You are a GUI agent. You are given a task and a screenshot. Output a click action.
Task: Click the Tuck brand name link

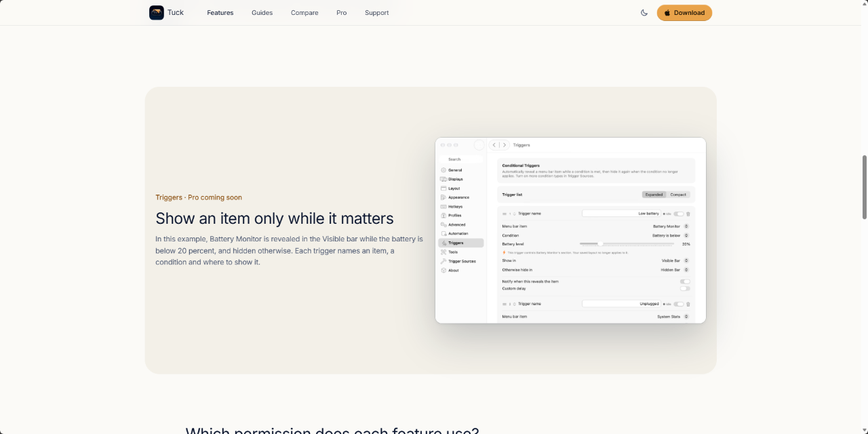click(x=176, y=12)
